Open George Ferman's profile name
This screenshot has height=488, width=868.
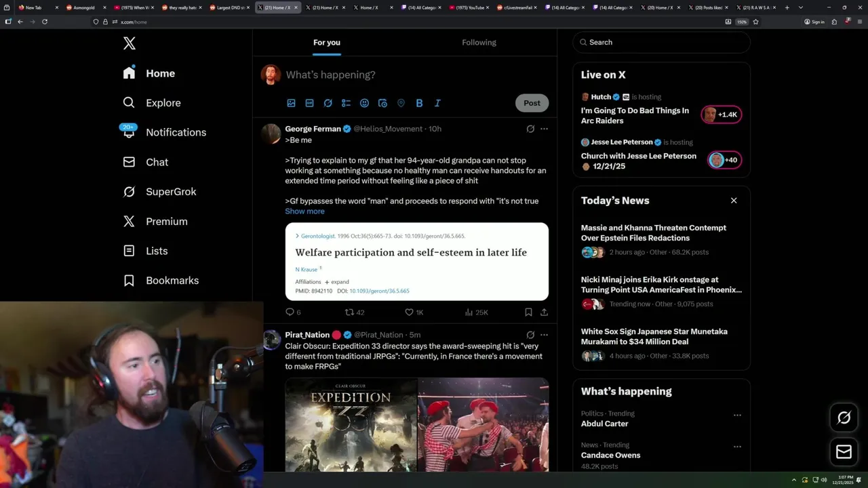pos(313,129)
